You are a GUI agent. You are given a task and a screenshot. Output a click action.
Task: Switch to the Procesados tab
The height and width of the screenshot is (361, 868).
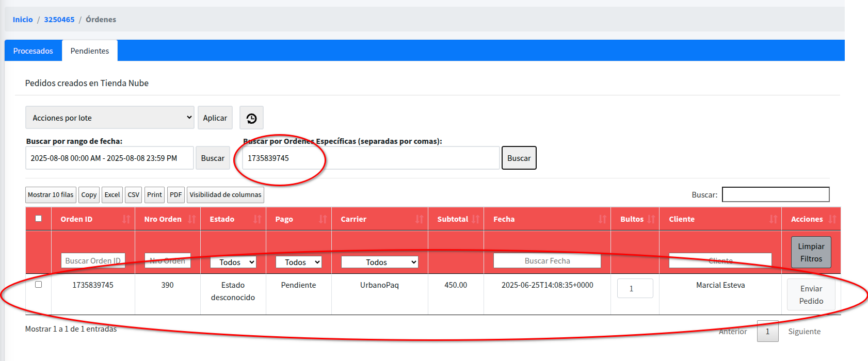33,51
